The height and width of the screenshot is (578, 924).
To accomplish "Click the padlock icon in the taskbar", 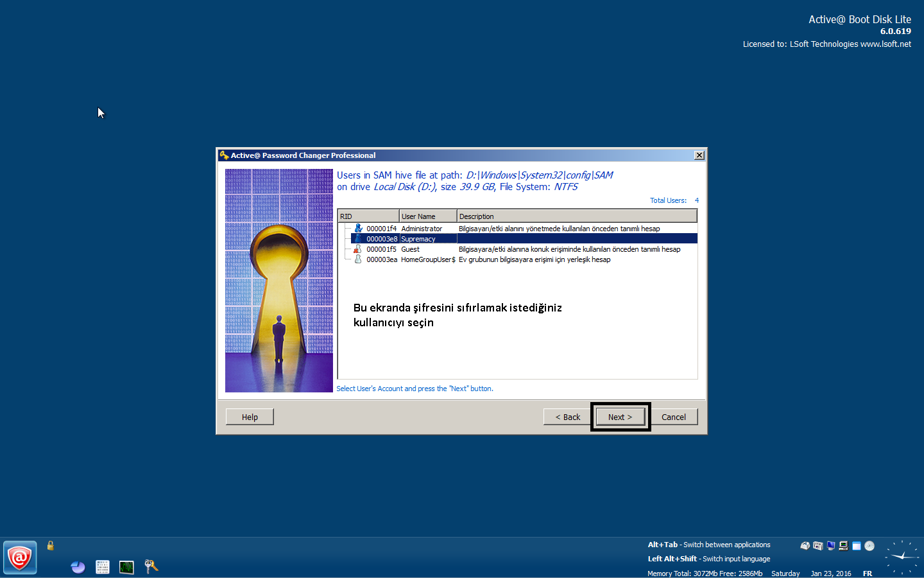I will [x=50, y=545].
